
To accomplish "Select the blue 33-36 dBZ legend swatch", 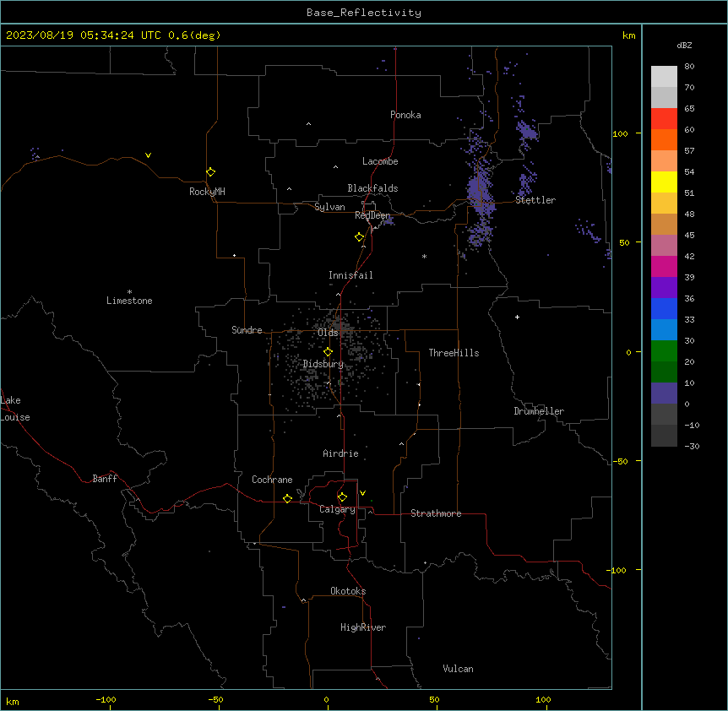I will click(664, 308).
